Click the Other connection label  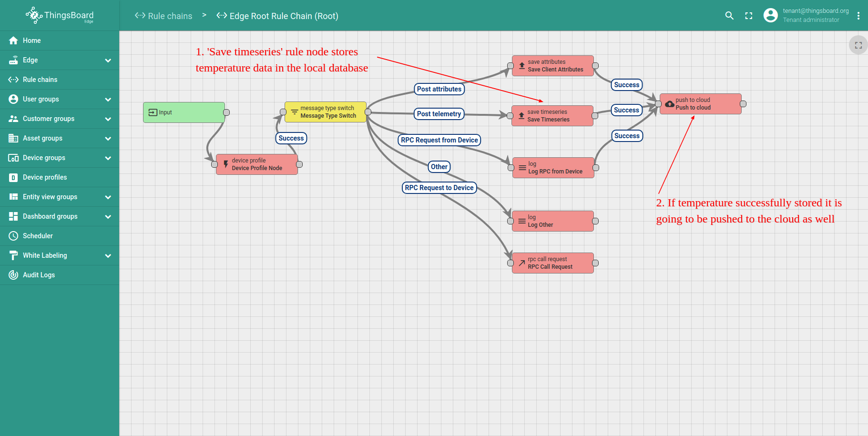[x=439, y=167]
